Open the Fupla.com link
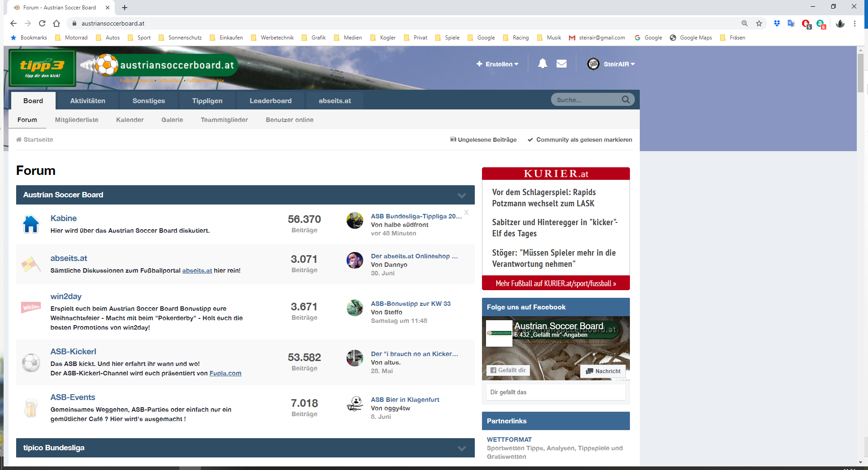The image size is (868, 470). point(226,373)
